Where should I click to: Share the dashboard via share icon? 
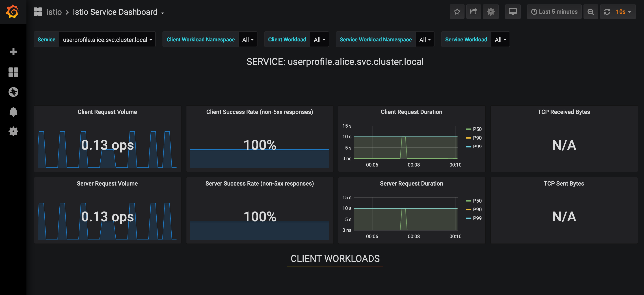point(473,12)
